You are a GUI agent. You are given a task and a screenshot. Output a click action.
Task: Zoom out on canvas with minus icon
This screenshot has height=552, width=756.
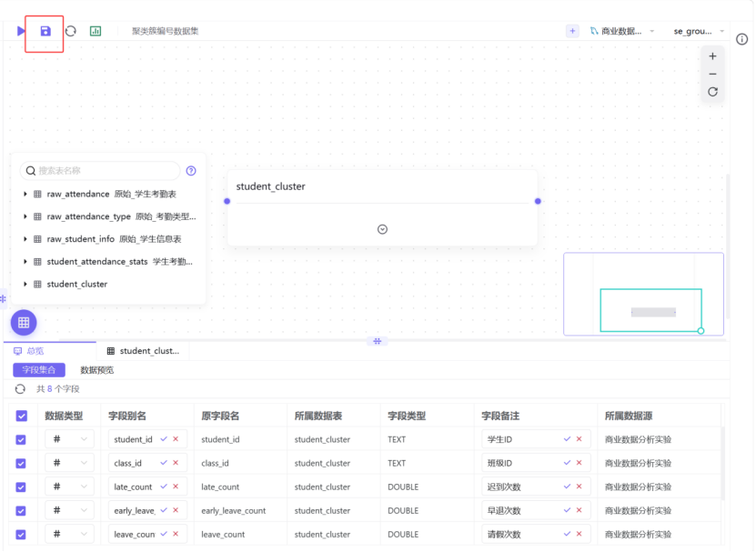pyautogui.click(x=712, y=75)
